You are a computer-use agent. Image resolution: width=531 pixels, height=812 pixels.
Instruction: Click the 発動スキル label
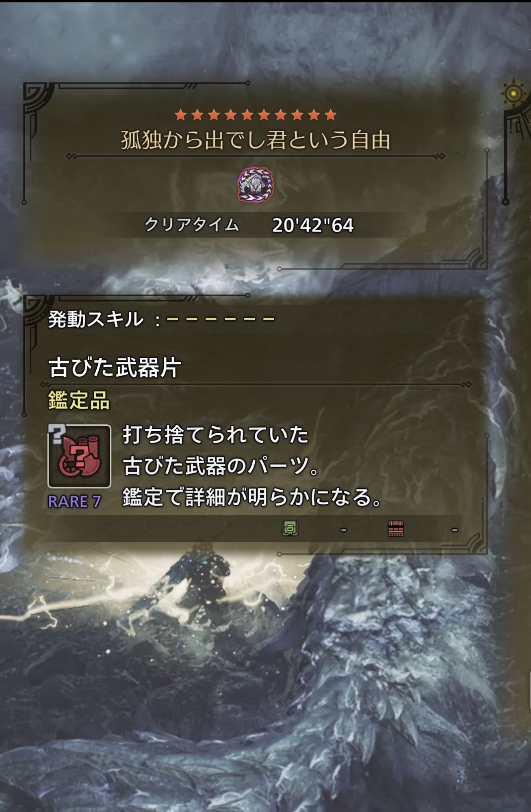[x=95, y=319]
